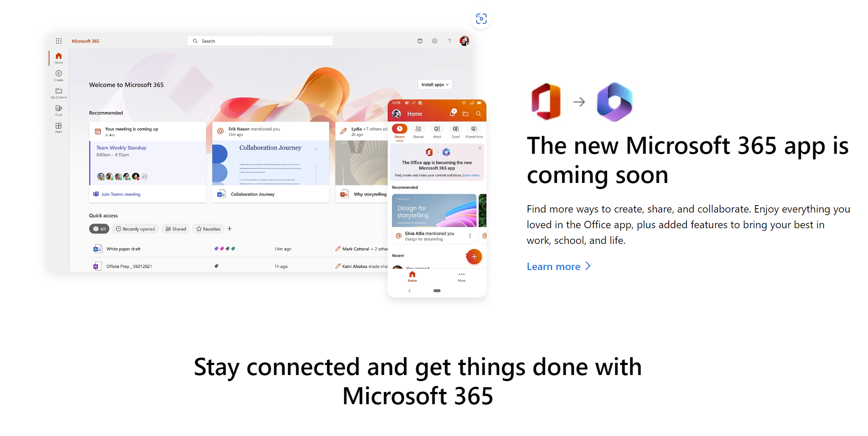This screenshot has height=436, width=868.
Task: Toggle the All filter pill
Action: [x=99, y=229]
